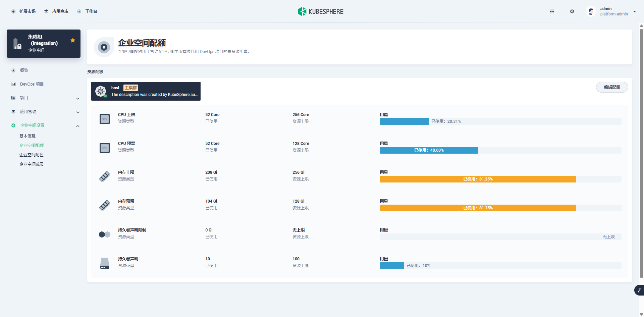The height and width of the screenshot is (317, 644).
Task: Click the KubeSphere logo
Action: 321,11
